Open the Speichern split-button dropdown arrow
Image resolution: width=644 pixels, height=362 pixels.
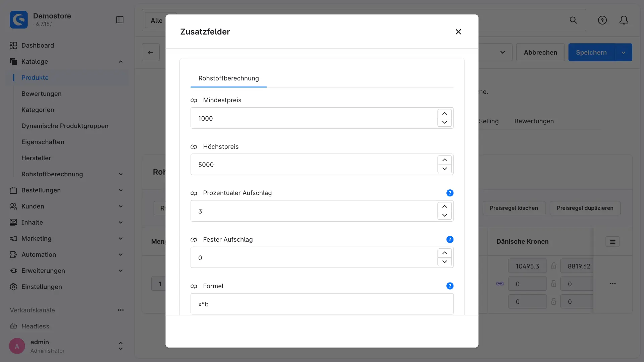[x=623, y=52]
